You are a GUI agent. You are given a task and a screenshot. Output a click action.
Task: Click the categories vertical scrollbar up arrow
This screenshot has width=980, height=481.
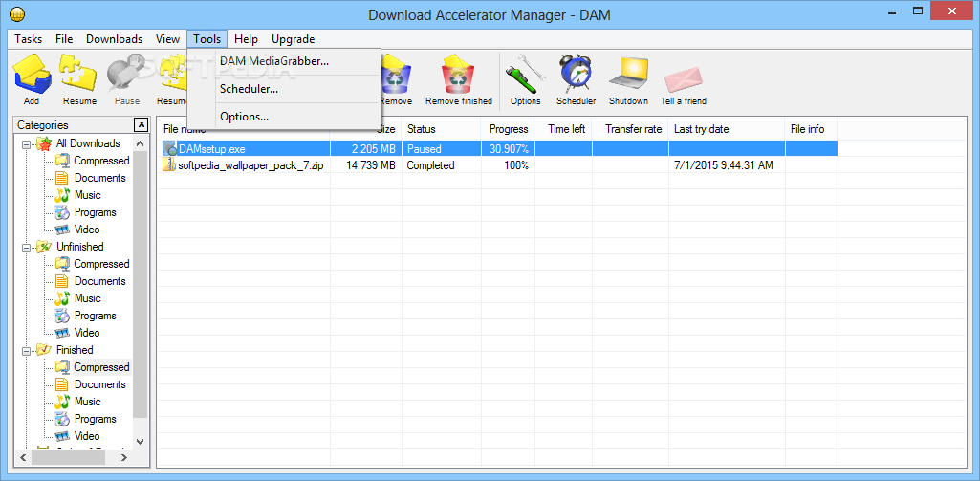(140, 143)
